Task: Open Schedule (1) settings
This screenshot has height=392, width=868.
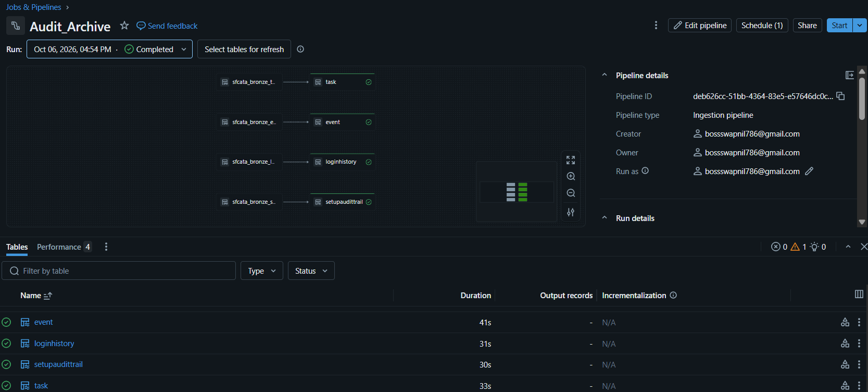Action: (x=762, y=26)
